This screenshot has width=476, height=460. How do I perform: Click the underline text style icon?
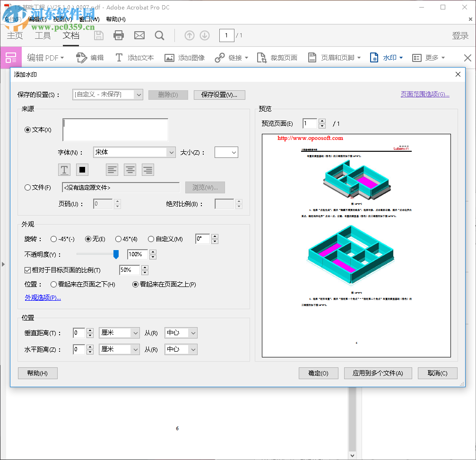[64, 169]
